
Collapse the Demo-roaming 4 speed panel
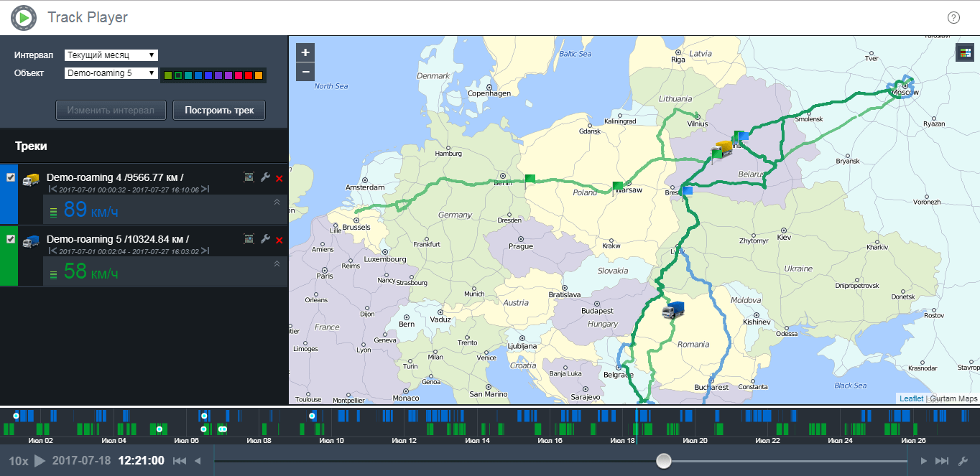[277, 202]
